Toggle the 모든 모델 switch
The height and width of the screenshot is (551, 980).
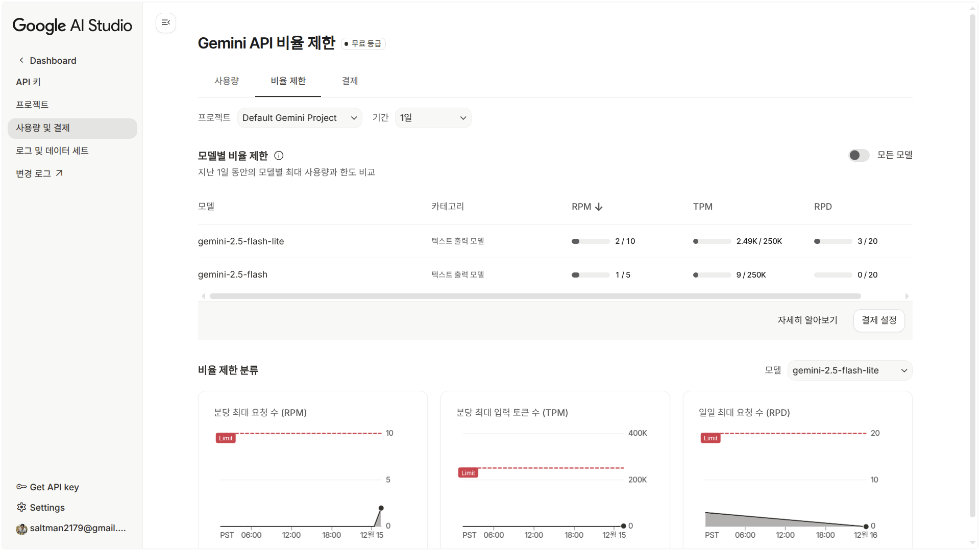point(859,155)
